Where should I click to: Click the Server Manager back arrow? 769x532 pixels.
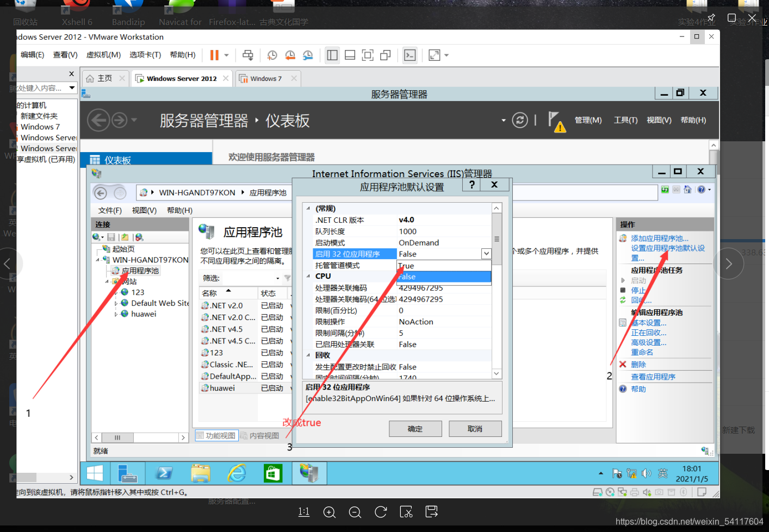click(98, 120)
